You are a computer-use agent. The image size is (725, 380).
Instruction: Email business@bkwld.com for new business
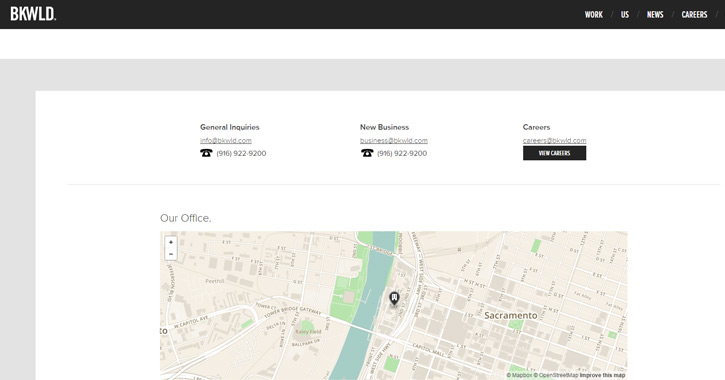pyautogui.click(x=394, y=141)
